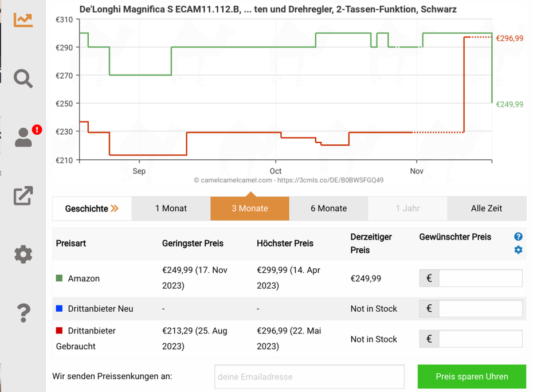Click the red Drittanbieter Gebraucht swatch
This screenshot has height=392, width=533.
pos(59,331)
